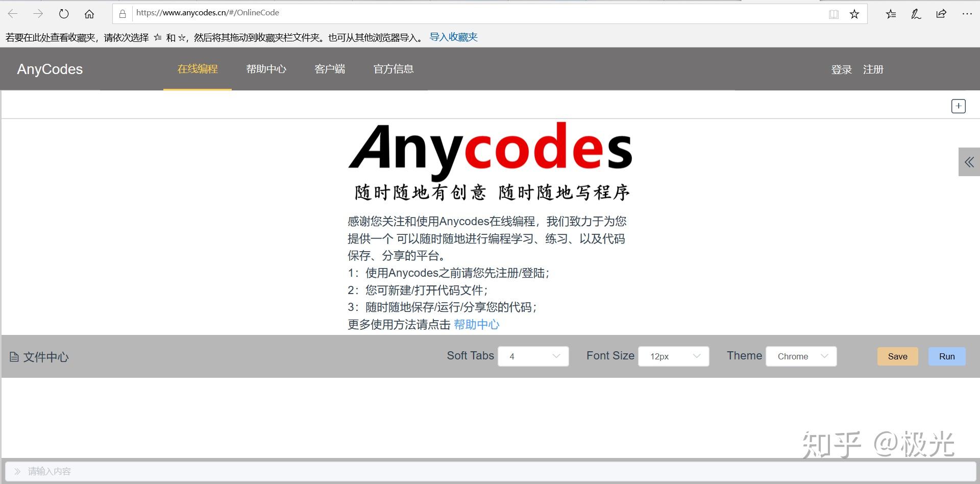Click 注册 to register an account
Screen dimensions: 980x484
click(873, 69)
